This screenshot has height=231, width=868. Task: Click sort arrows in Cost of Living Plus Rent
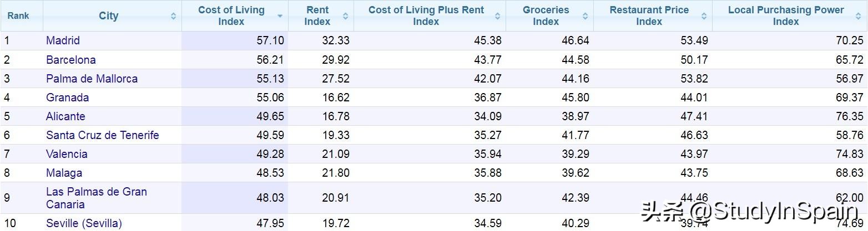tap(498, 16)
